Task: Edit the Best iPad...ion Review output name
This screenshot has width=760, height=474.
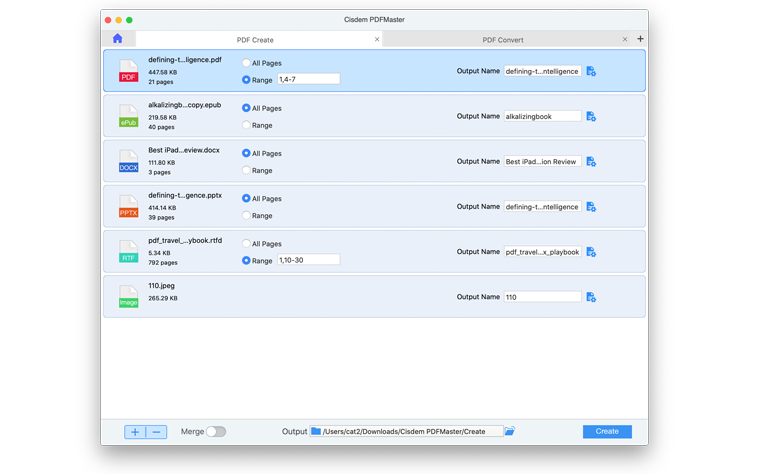Action: (542, 161)
